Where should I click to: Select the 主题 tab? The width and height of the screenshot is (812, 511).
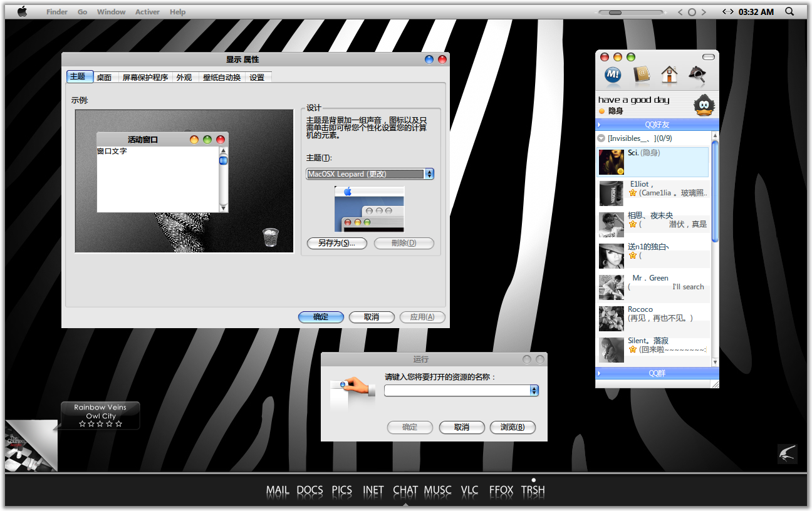click(80, 76)
